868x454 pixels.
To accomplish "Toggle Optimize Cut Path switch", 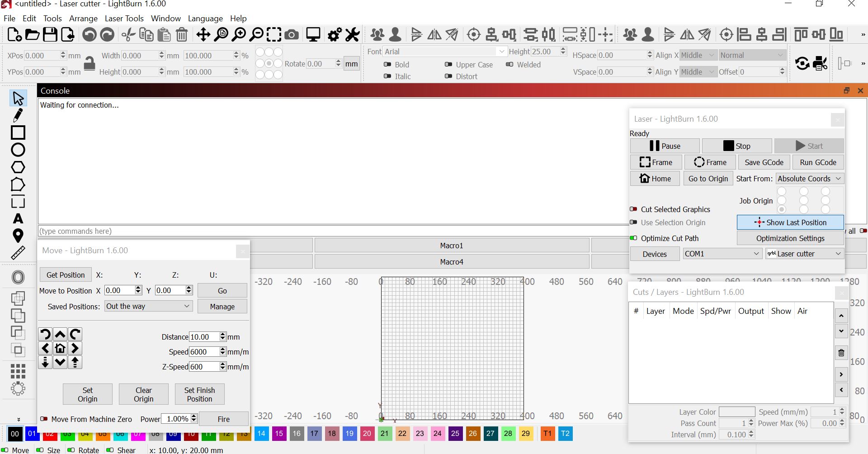I will click(x=633, y=238).
